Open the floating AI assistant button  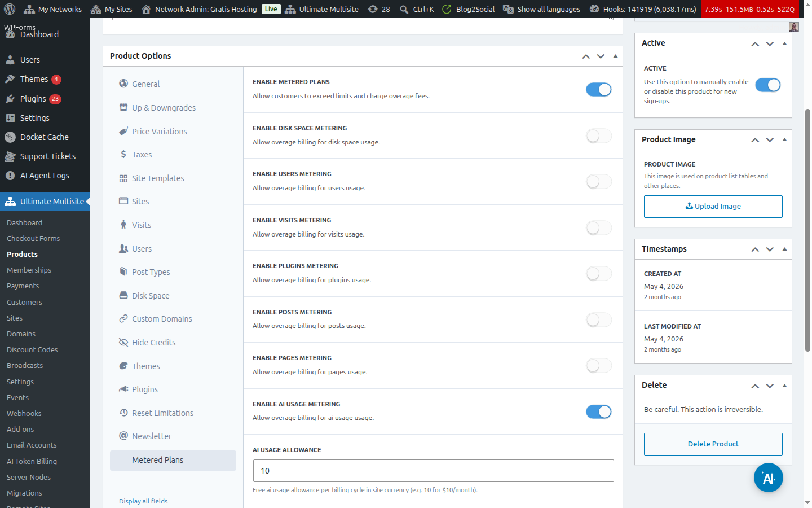click(x=769, y=478)
